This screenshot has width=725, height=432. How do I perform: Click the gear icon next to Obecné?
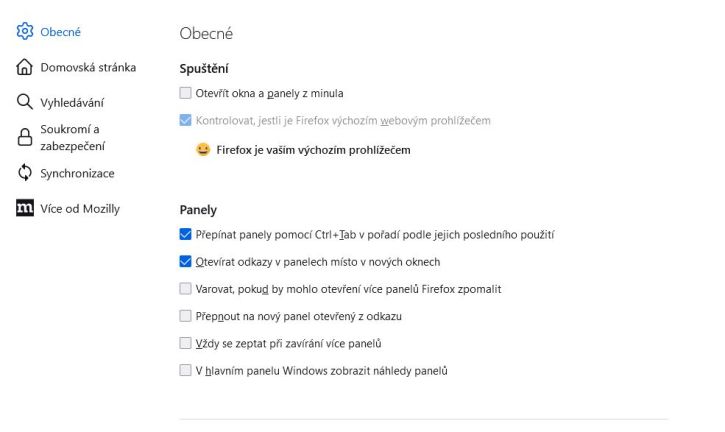(x=25, y=31)
